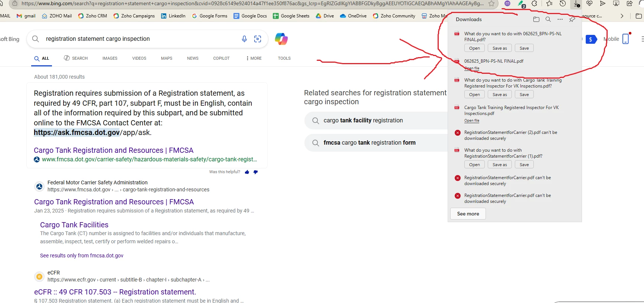Open https://ask.fmcsa.dot.gov link in answer
Viewport: 644px width, 303px height.
pos(77,132)
